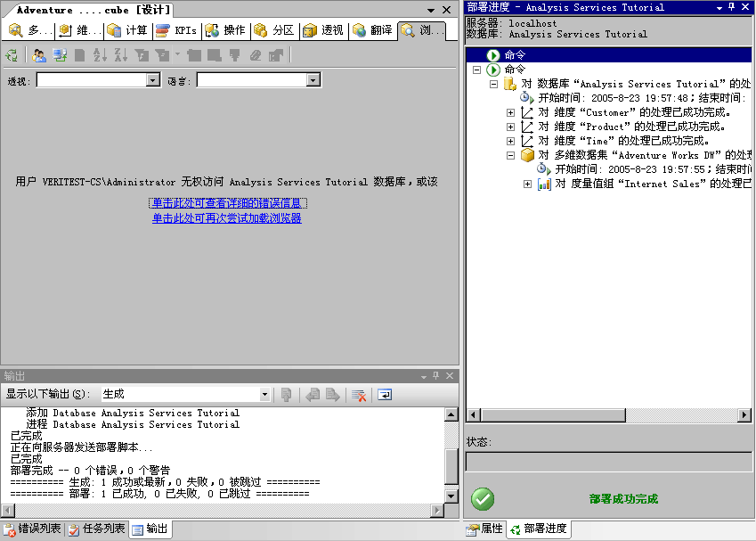Switch to the 翻译 translations tab
The width and height of the screenshot is (756, 541).
(372, 30)
